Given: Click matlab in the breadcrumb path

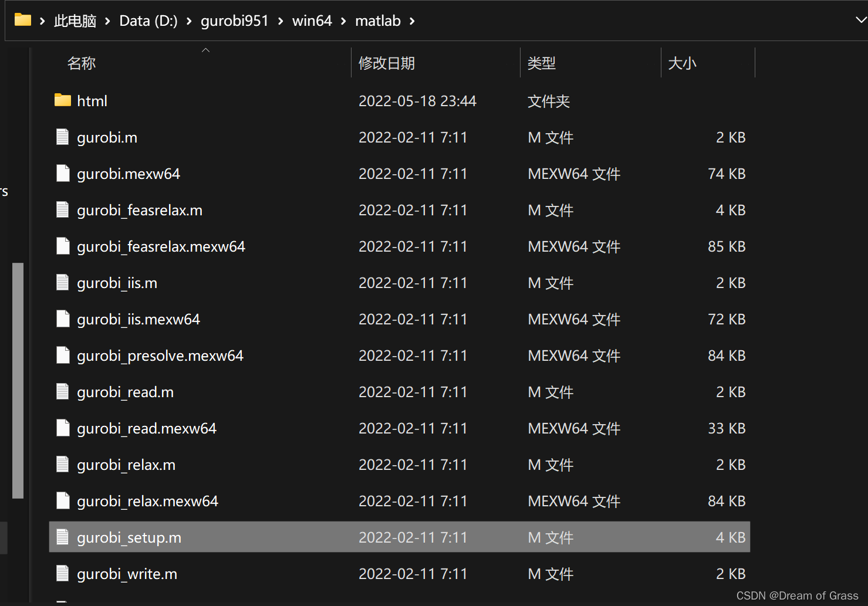Looking at the screenshot, I should 378,21.
